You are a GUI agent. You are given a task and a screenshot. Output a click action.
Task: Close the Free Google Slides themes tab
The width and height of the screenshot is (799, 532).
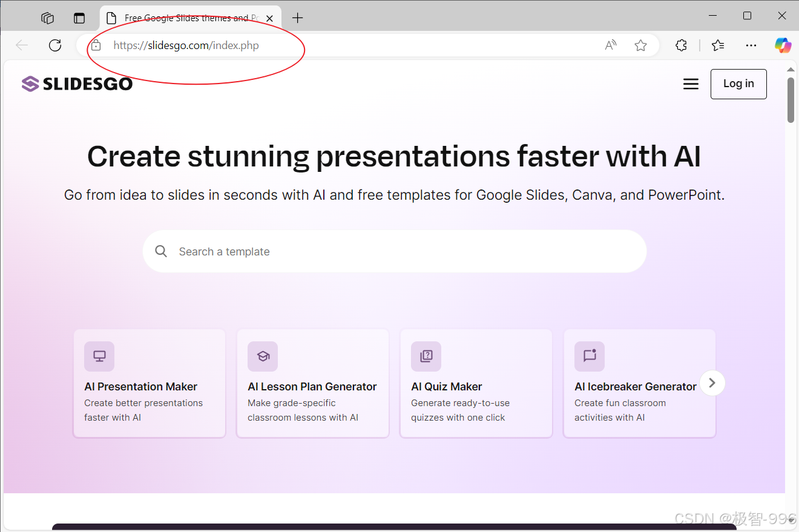pos(269,18)
